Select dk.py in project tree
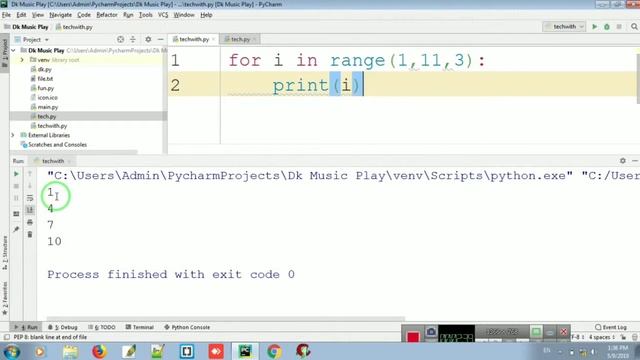Screen dimensions: 640x360 click(44, 69)
